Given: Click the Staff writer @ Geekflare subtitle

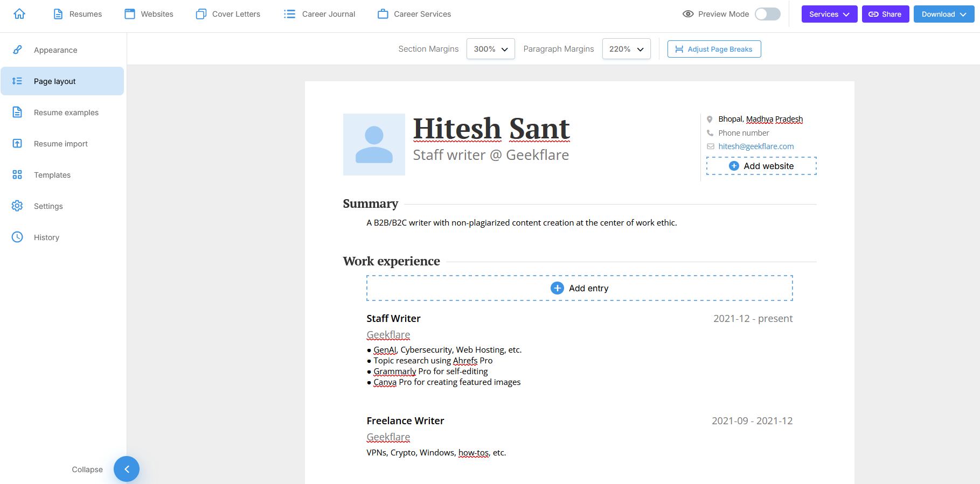Looking at the screenshot, I should coord(491,155).
